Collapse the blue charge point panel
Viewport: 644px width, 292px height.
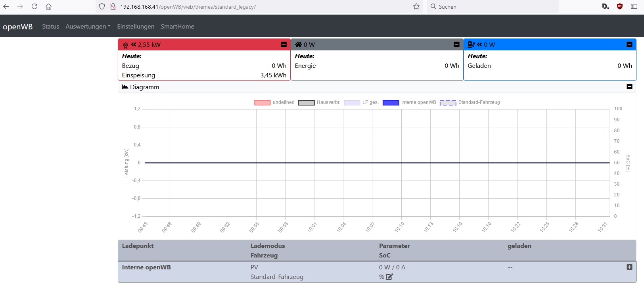[629, 44]
